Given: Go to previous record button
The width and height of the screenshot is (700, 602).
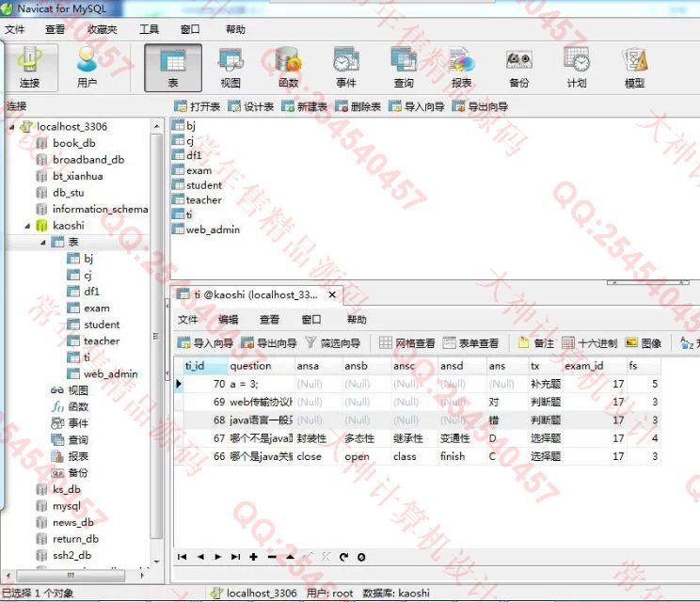Looking at the screenshot, I should pyautogui.click(x=200, y=557).
